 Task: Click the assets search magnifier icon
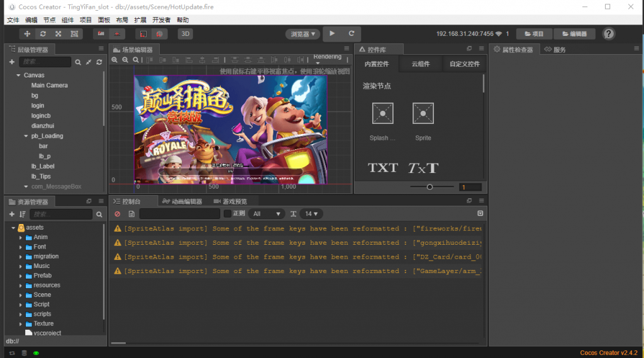pyautogui.click(x=99, y=214)
